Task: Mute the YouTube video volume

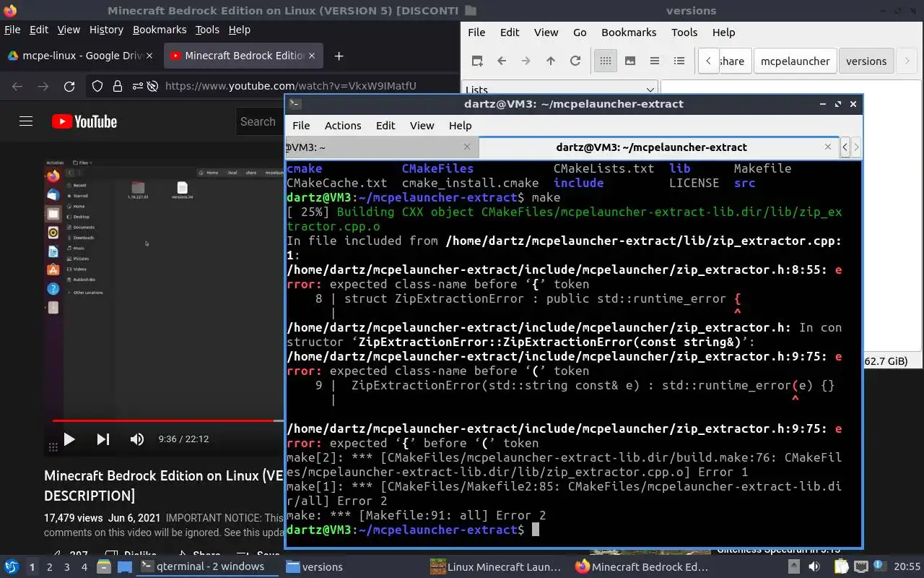Action: tap(136, 439)
